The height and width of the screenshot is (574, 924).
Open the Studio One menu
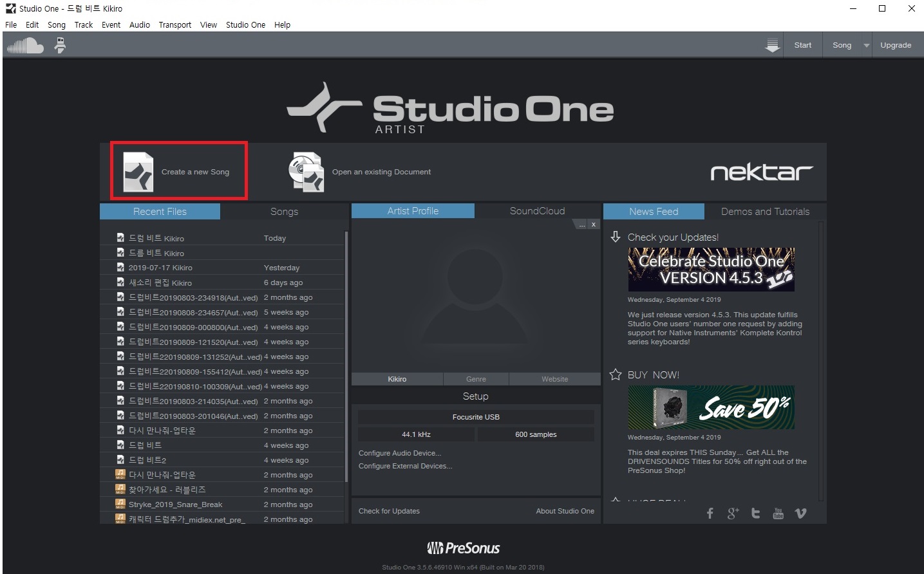point(245,24)
